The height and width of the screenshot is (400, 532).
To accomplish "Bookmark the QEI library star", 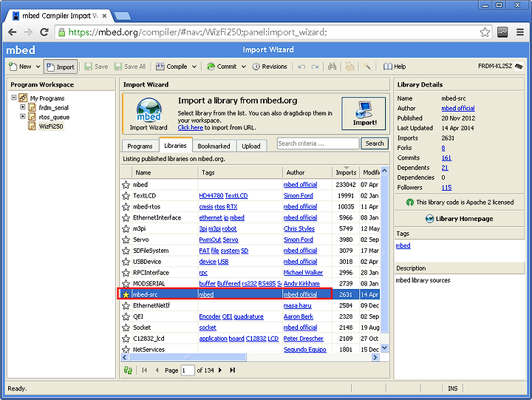I will 126,316.
